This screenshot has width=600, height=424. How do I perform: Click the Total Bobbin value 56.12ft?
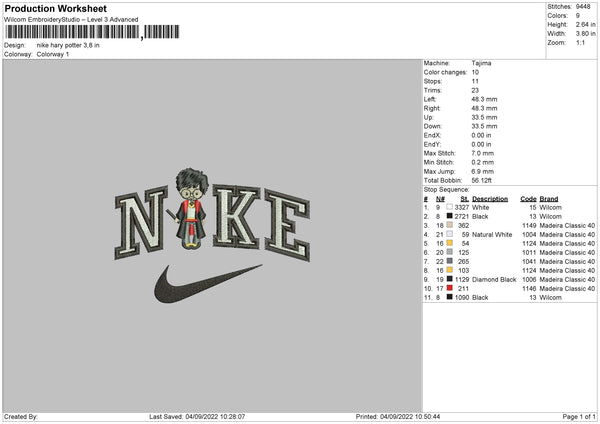coord(481,180)
